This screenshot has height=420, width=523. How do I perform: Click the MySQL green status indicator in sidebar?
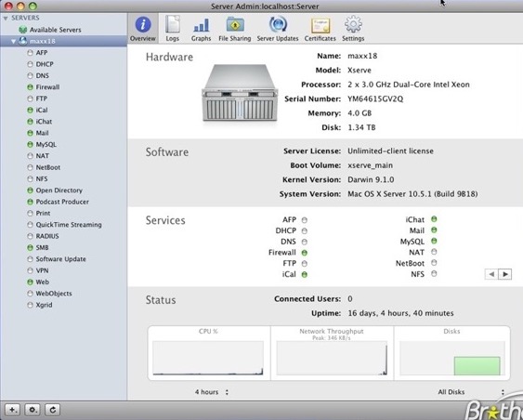[30, 144]
